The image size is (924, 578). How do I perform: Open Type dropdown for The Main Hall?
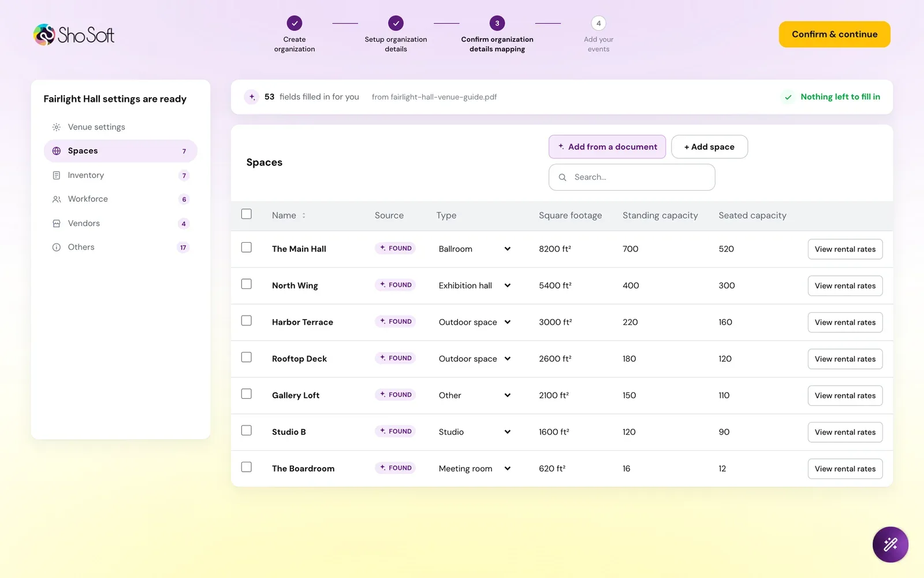(475, 249)
